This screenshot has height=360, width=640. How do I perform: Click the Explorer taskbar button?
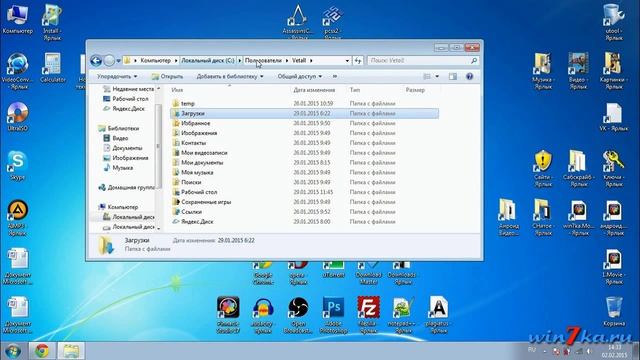[71, 351]
